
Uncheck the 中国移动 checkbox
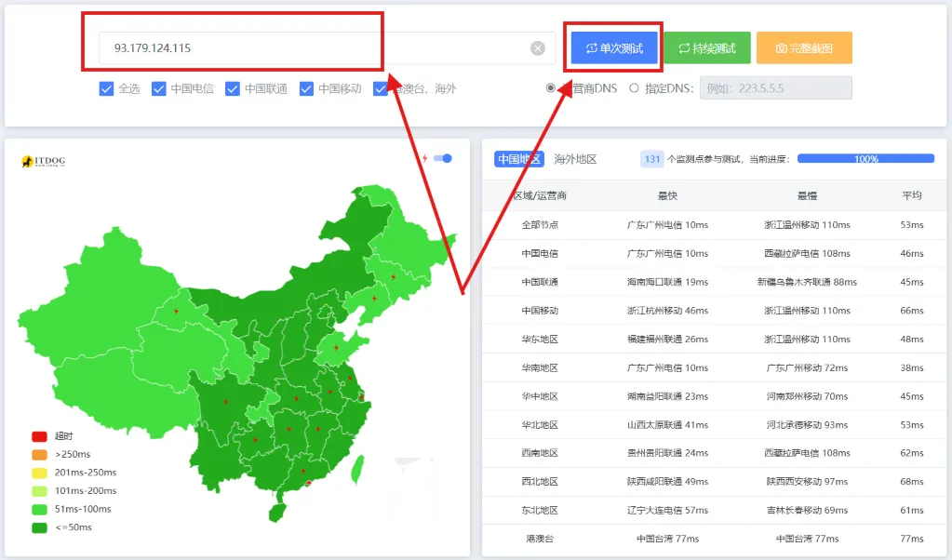[x=306, y=89]
